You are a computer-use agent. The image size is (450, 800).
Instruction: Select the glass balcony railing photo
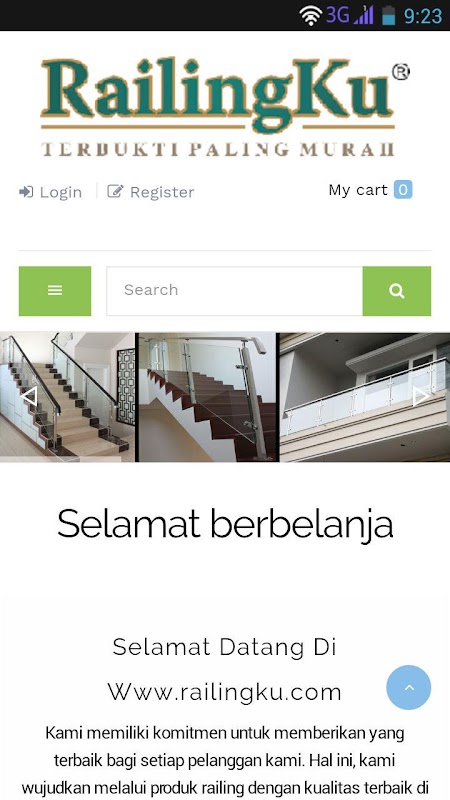(365, 397)
